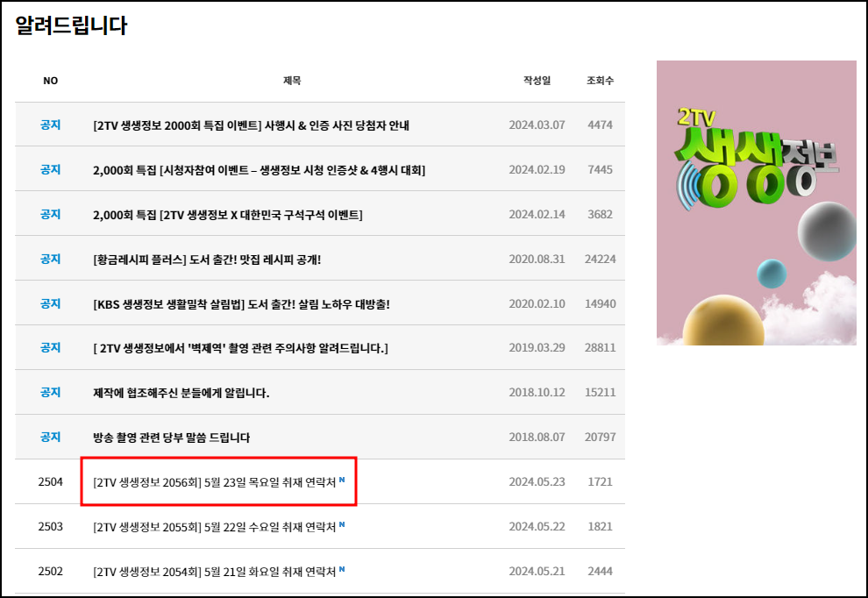Screen dimensions: 868x598
Task: Click the view count 2444
Action: pos(600,572)
